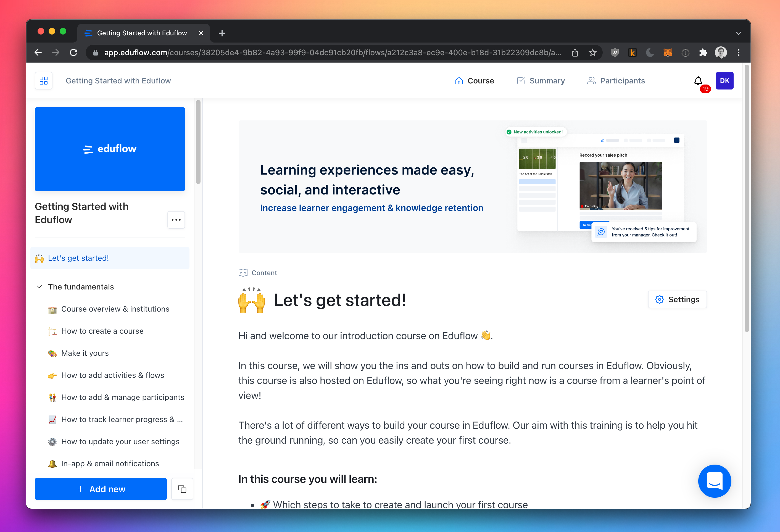Viewport: 780px width, 532px height.
Task: Switch to the Course tab
Action: tap(475, 81)
